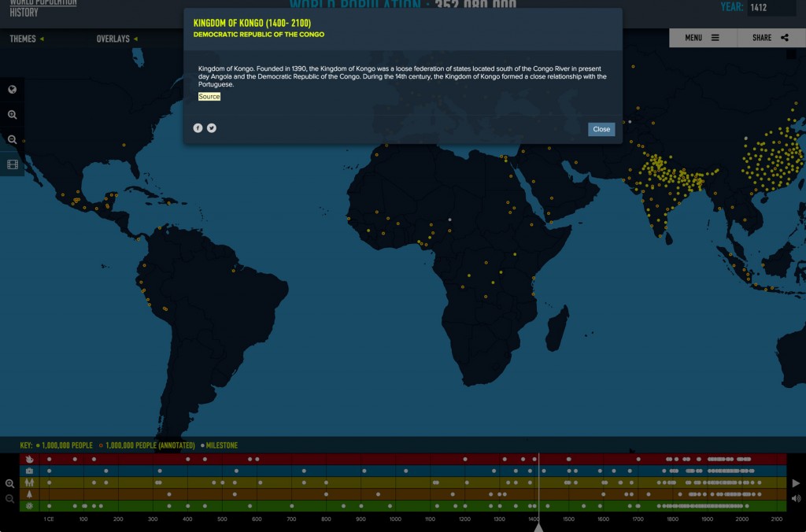Screen dimensions: 806x532
Task: Toggle the people theme row on the timeline
Action: 30,482
